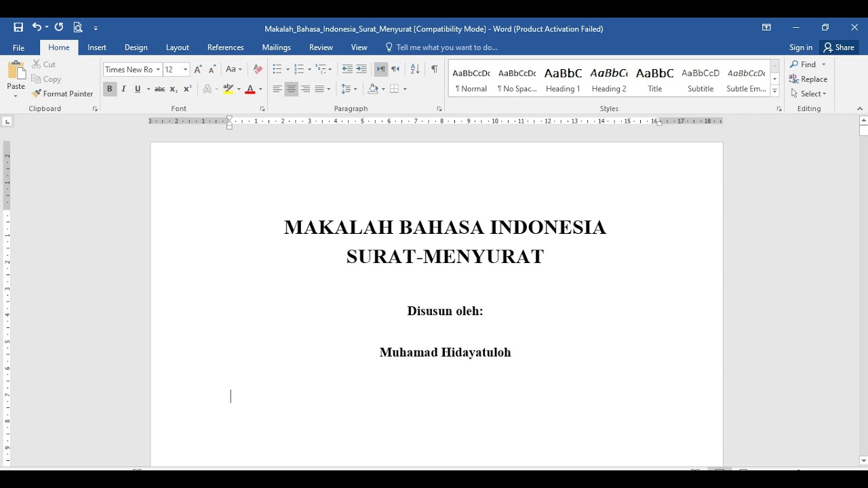The image size is (868, 488).
Task: Toggle Italic formatting
Action: pyautogui.click(x=123, y=89)
